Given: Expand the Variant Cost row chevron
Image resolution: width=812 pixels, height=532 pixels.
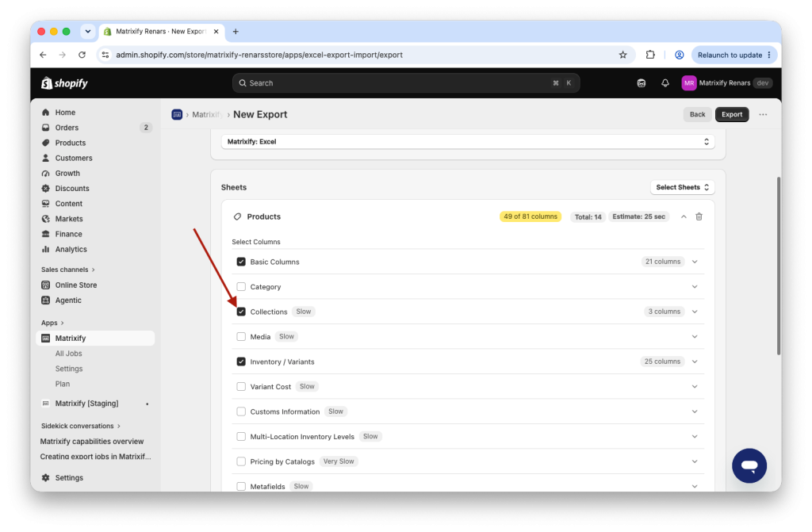Looking at the screenshot, I should pos(695,386).
